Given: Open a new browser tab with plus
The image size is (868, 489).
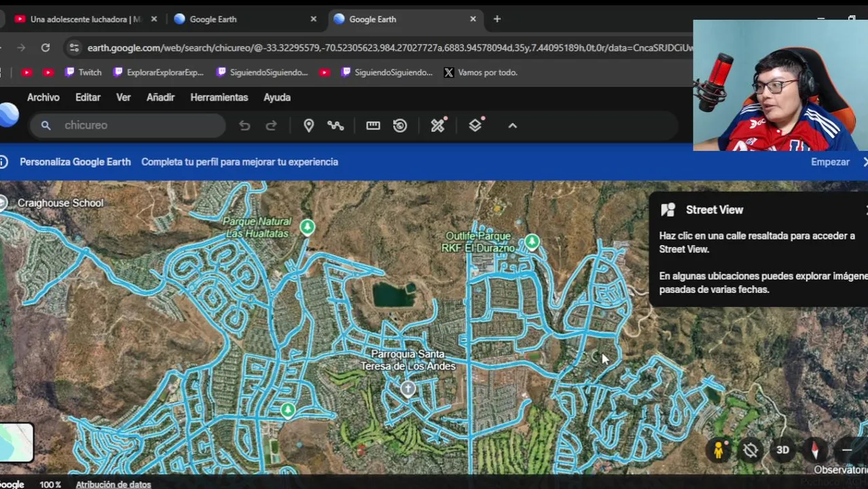Looking at the screenshot, I should pos(497,19).
